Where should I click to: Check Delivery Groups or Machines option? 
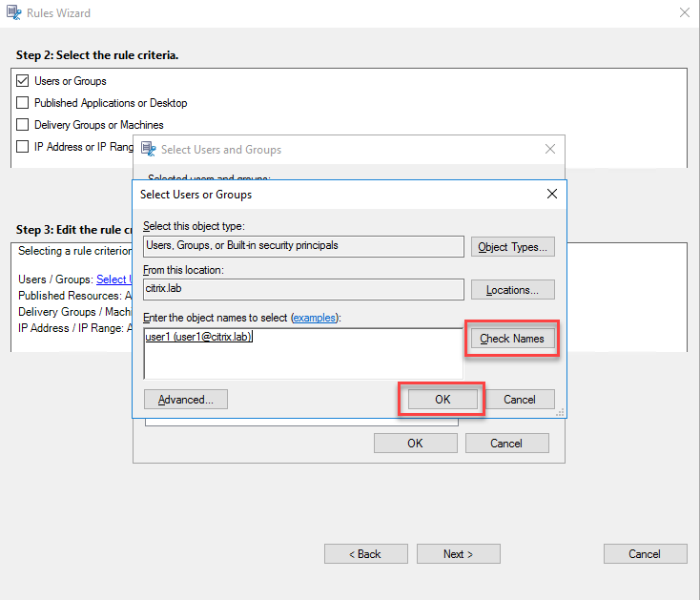23,125
